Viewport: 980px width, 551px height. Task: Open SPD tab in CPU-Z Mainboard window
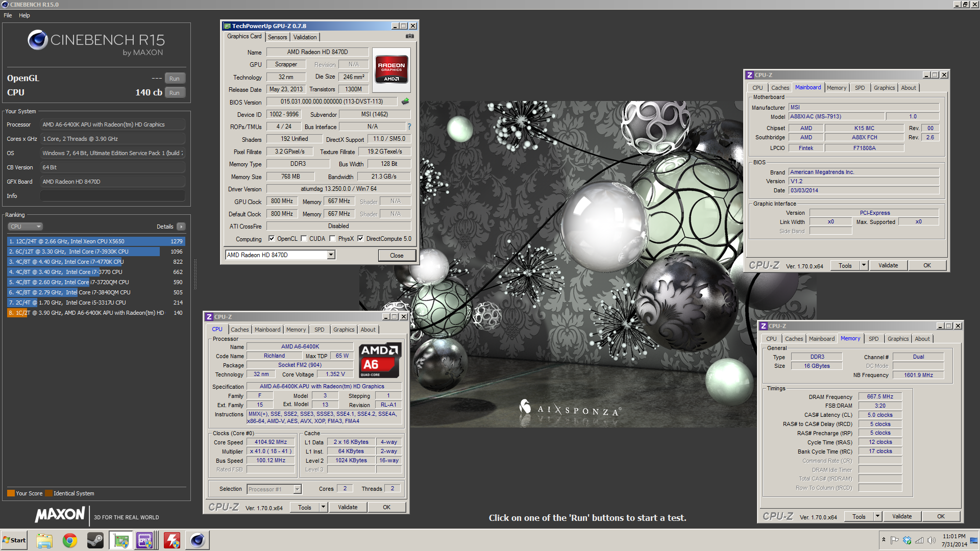[860, 88]
